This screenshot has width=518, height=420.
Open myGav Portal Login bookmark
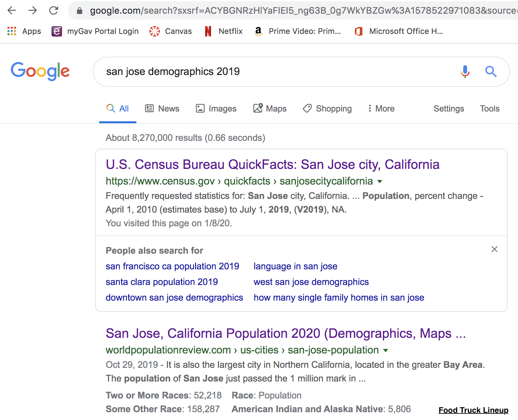tap(95, 31)
